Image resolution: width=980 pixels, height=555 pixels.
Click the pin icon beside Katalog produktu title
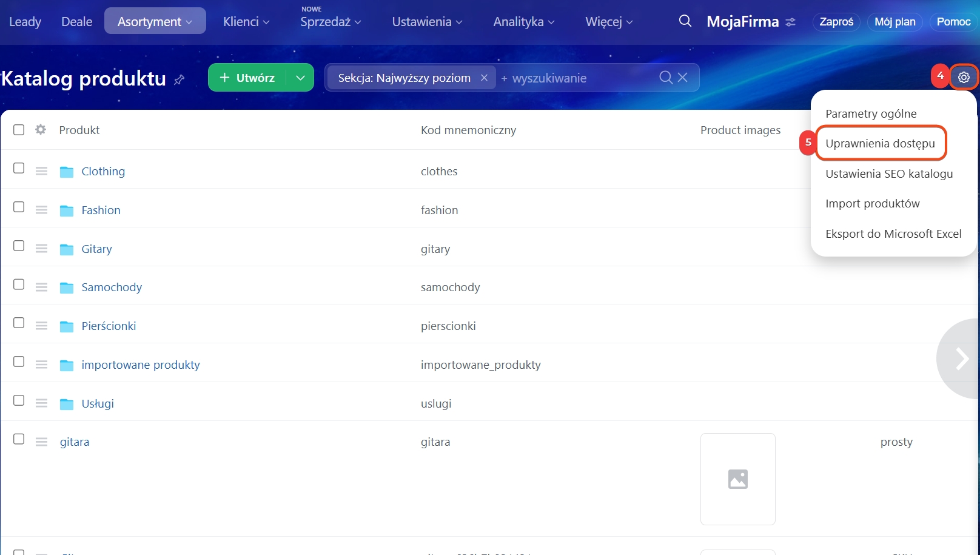coord(179,79)
